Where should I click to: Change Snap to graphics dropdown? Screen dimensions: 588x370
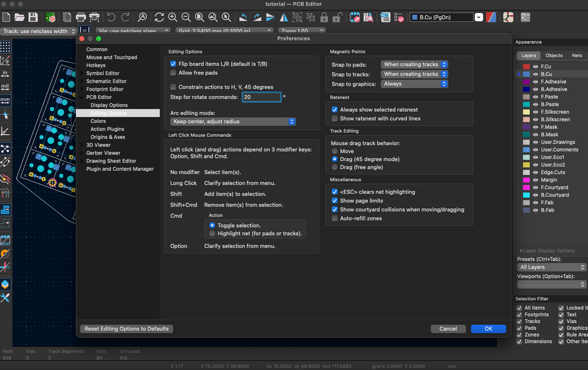pos(415,84)
